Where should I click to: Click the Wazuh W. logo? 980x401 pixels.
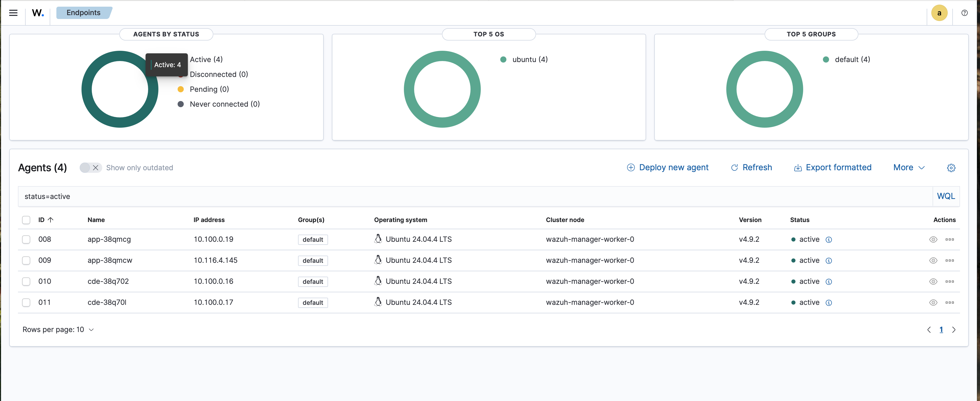tap(38, 13)
